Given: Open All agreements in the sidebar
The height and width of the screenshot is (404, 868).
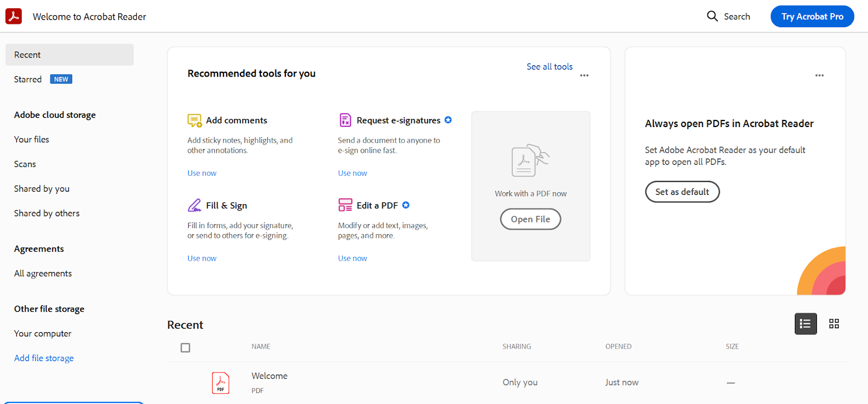Looking at the screenshot, I should [x=43, y=274].
